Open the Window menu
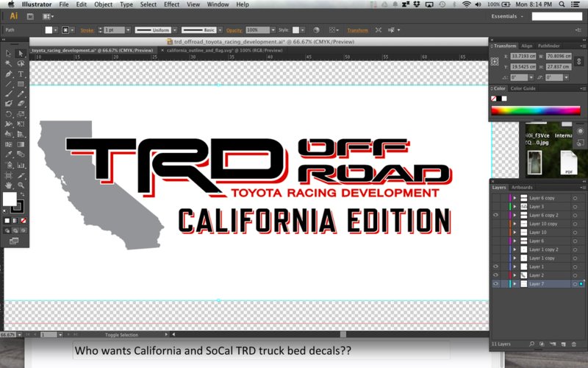 coord(218,4)
